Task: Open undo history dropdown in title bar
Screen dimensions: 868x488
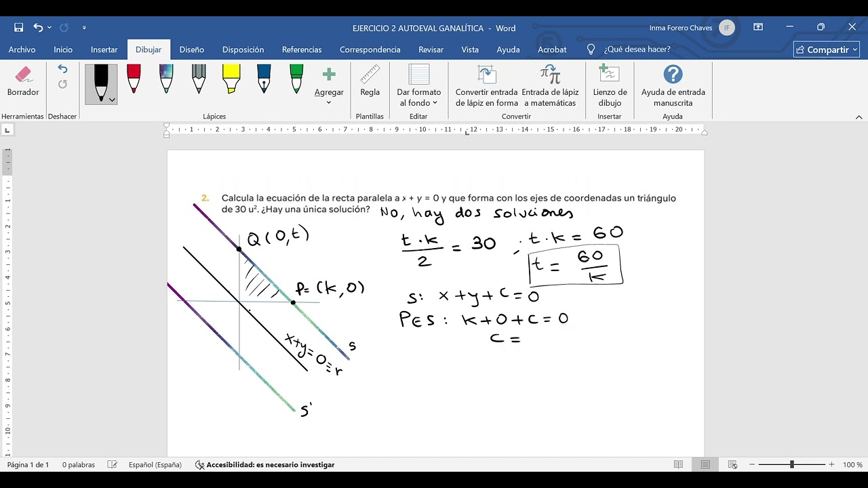Action: 50,28
